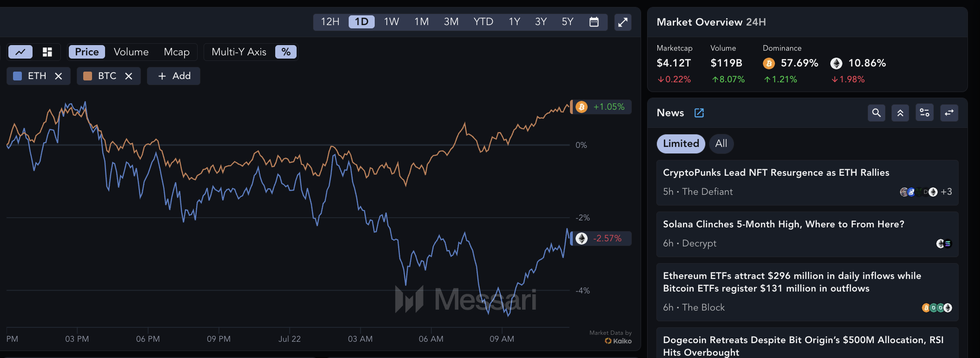Screen dimensions: 980x358
Task: Set timeframe to 1W
Action: click(x=391, y=22)
